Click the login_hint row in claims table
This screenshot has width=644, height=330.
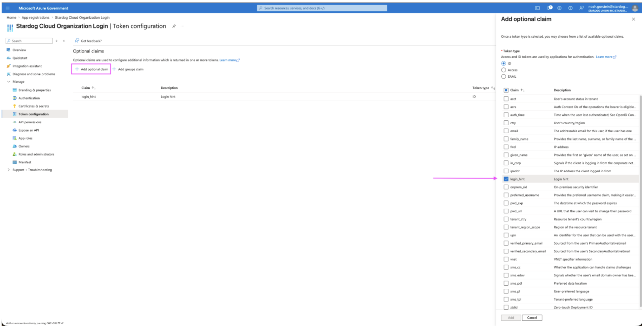click(x=284, y=97)
